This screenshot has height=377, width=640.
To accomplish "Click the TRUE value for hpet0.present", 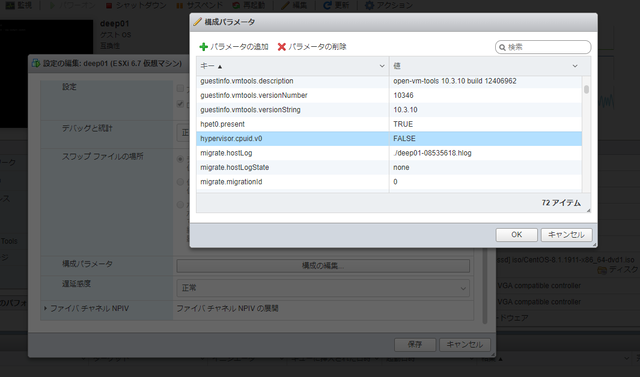I will 403,124.
